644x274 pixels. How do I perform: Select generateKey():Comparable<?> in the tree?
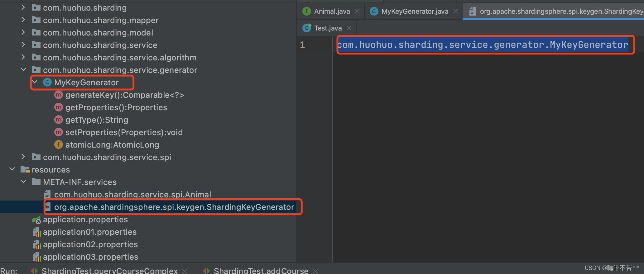[x=125, y=95]
